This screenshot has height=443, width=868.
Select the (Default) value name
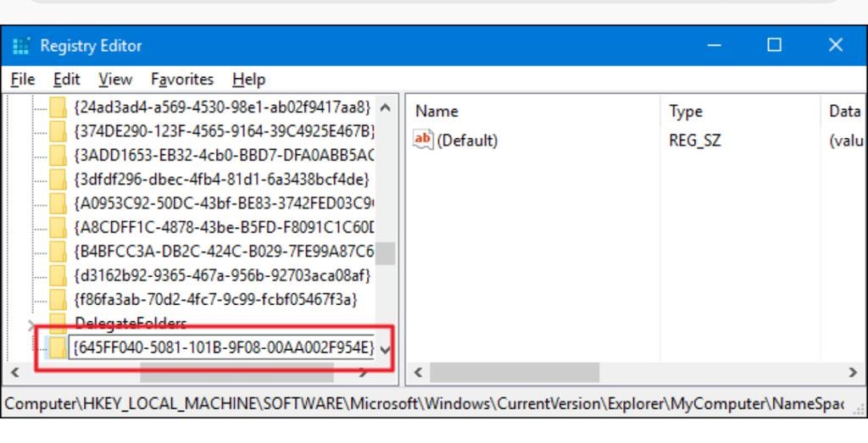pyautogui.click(x=467, y=141)
